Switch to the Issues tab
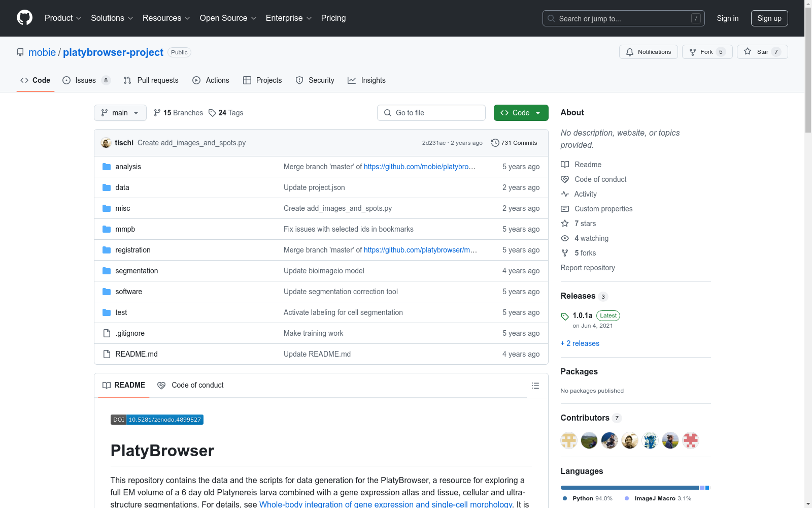Viewport: 812px width, 508px height. point(86,80)
